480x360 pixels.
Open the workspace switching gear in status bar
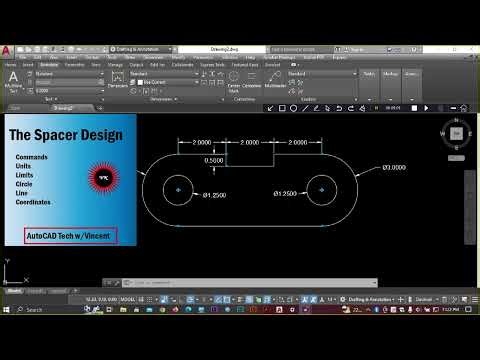click(343, 299)
